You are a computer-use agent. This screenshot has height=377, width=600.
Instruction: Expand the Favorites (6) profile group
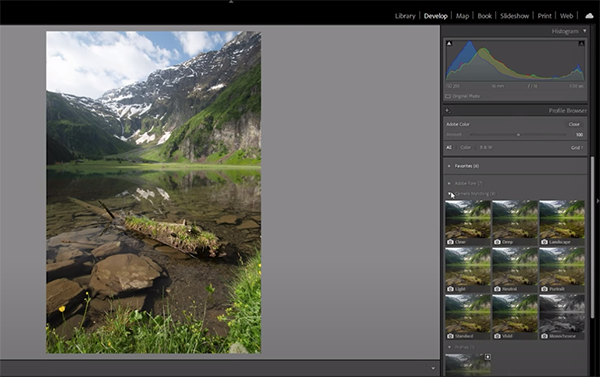(449, 166)
